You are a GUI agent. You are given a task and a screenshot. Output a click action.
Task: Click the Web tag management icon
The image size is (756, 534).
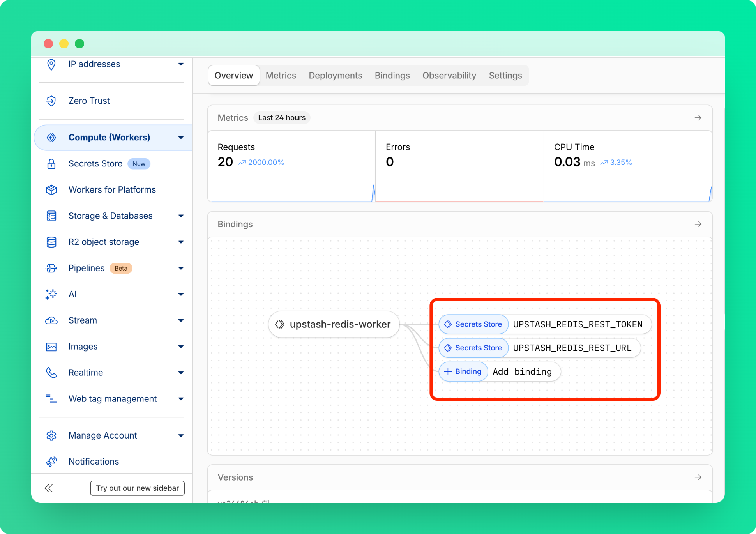pos(51,399)
